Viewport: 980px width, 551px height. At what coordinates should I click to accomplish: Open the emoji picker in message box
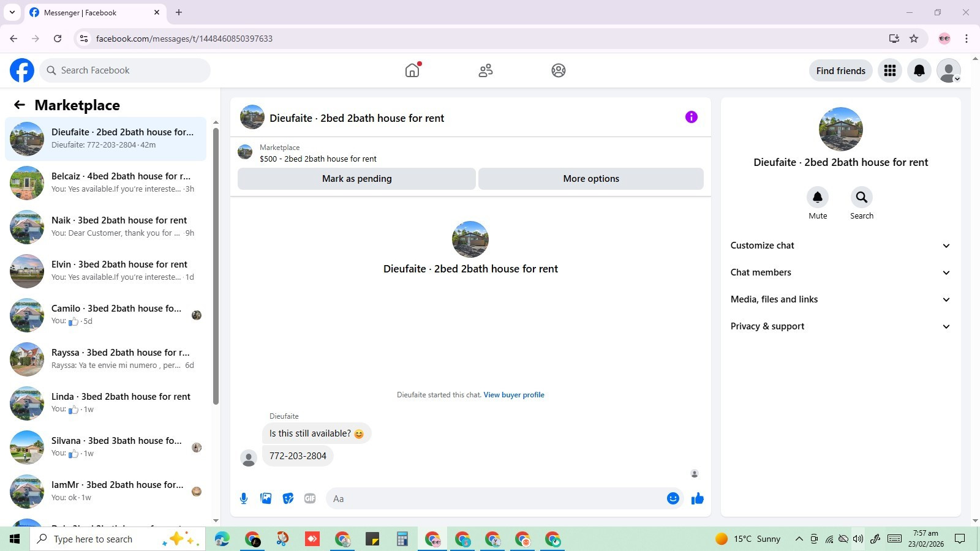(673, 498)
